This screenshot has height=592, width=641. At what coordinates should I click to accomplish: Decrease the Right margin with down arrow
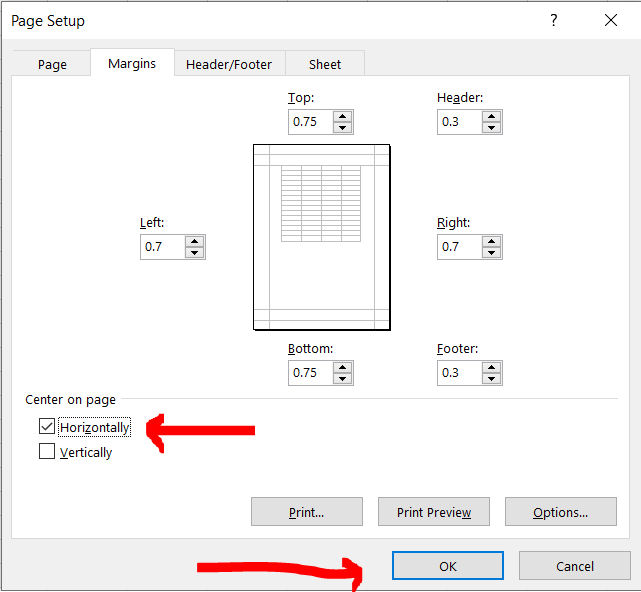click(x=491, y=252)
